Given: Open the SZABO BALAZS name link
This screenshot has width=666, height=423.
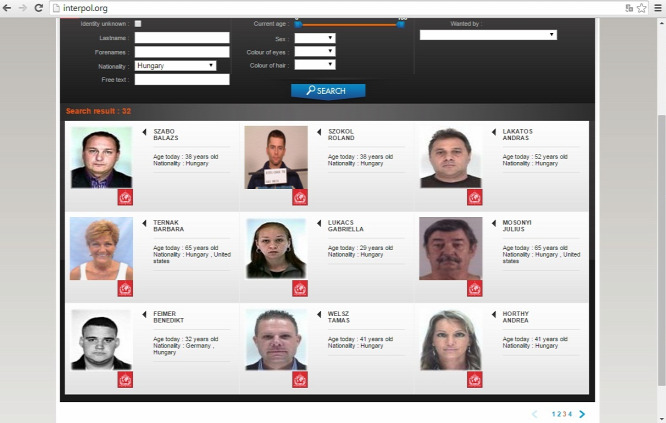Looking at the screenshot, I should tap(166, 135).
